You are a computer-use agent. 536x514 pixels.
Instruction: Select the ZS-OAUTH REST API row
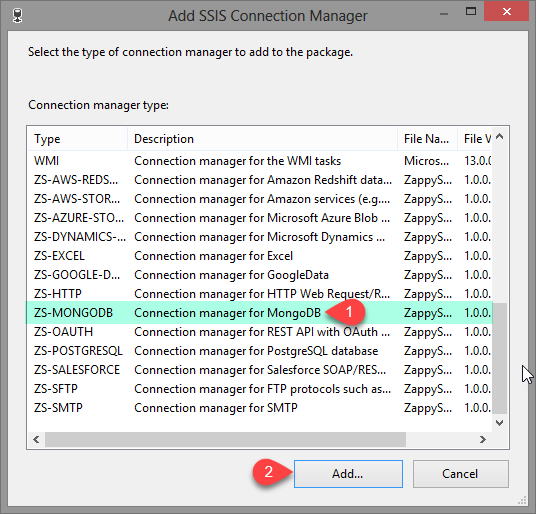point(259,332)
